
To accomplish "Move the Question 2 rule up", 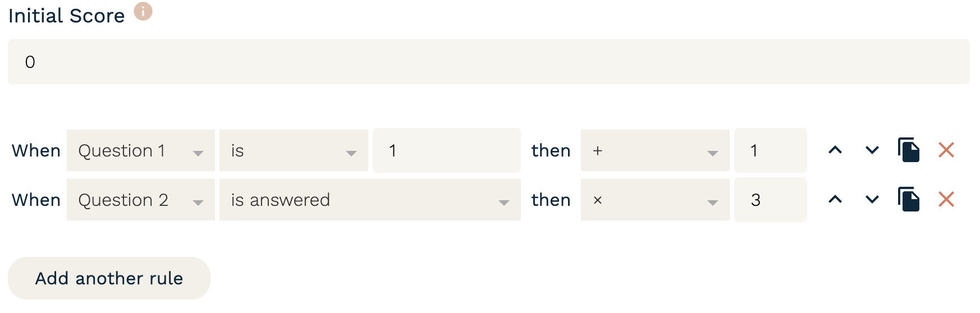I will (835, 199).
